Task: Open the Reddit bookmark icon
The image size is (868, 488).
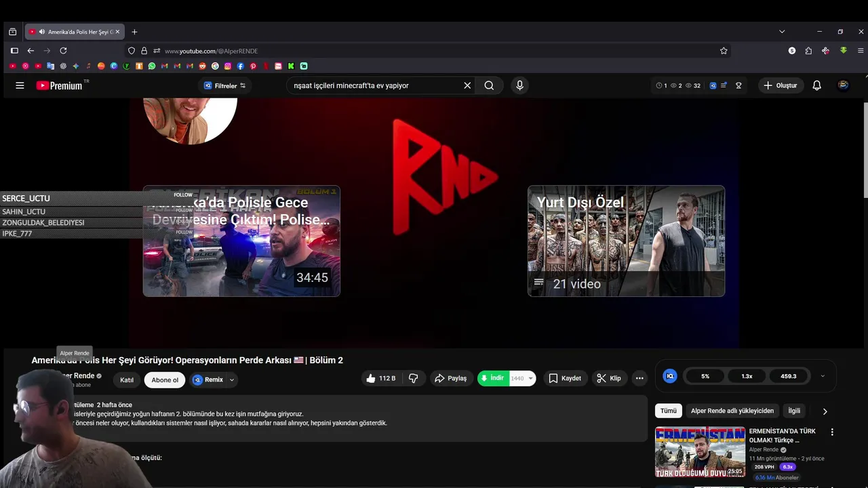Action: coord(202,66)
